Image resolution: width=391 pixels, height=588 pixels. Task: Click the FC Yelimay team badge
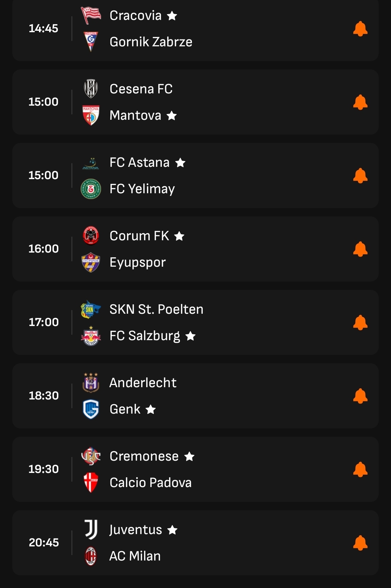[91, 189]
